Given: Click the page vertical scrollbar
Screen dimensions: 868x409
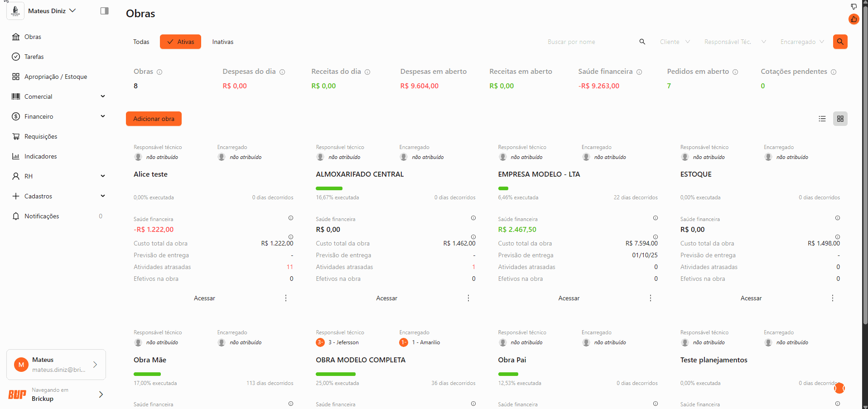Looking at the screenshot, I should (865, 165).
